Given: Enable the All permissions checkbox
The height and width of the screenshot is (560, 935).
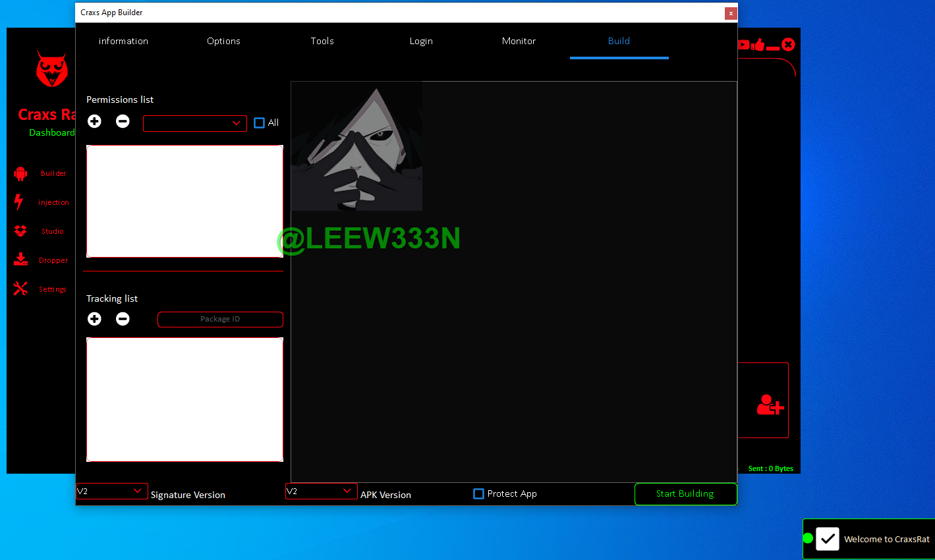Looking at the screenshot, I should coord(260,123).
